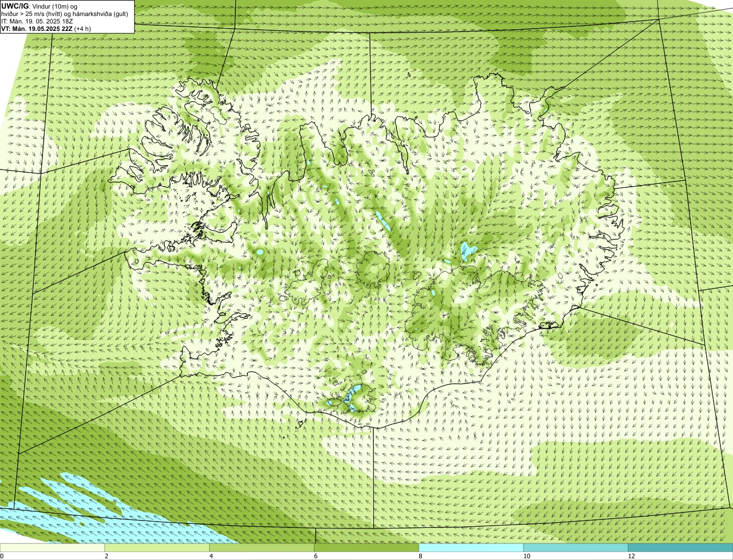Click the 10–12 teal legend swatch
733x560 pixels.
pyautogui.click(x=576, y=547)
